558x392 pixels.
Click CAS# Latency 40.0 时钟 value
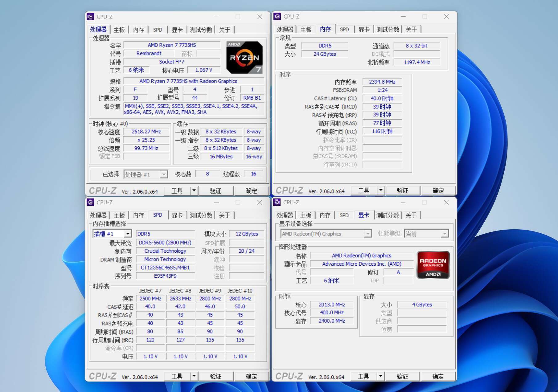coord(382,98)
